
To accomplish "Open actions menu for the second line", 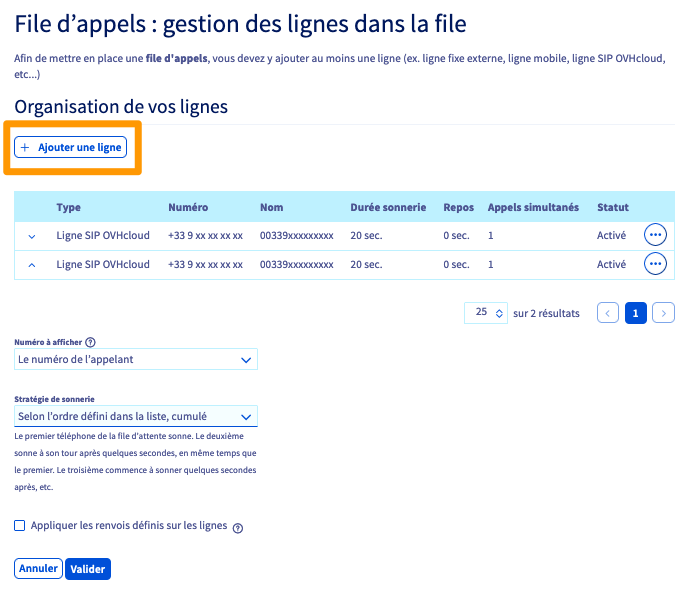I will click(x=655, y=264).
